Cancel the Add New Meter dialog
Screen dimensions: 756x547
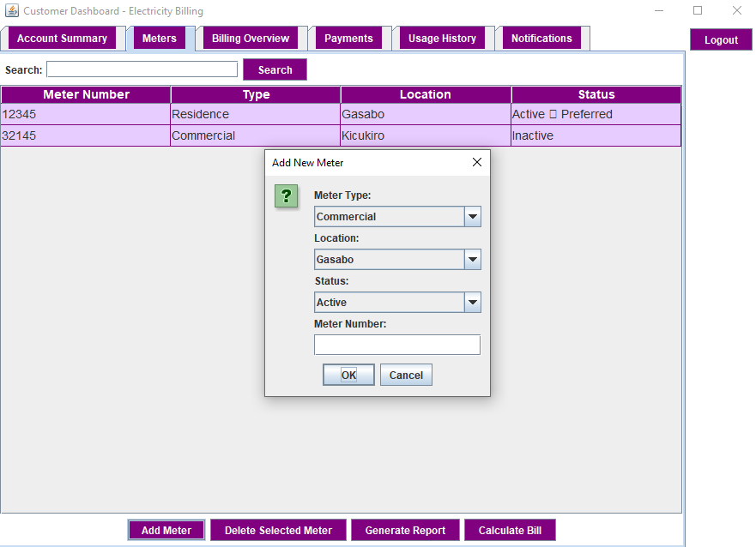[x=406, y=375]
